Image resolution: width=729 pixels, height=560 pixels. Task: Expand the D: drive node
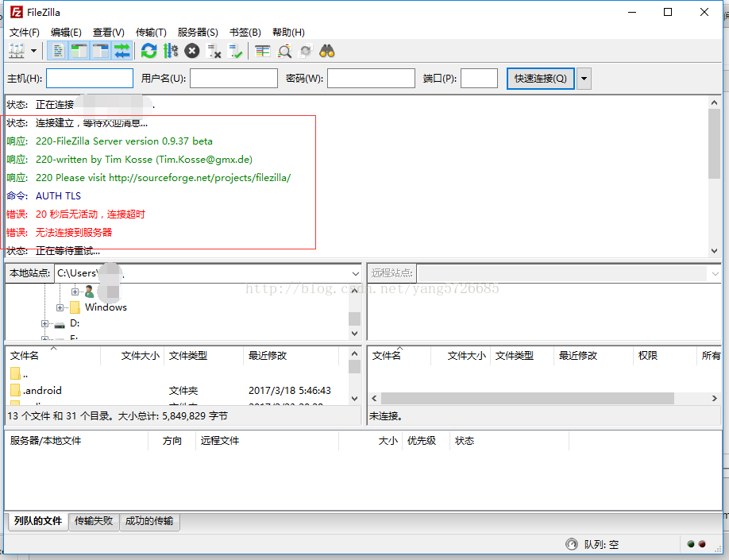[44, 323]
